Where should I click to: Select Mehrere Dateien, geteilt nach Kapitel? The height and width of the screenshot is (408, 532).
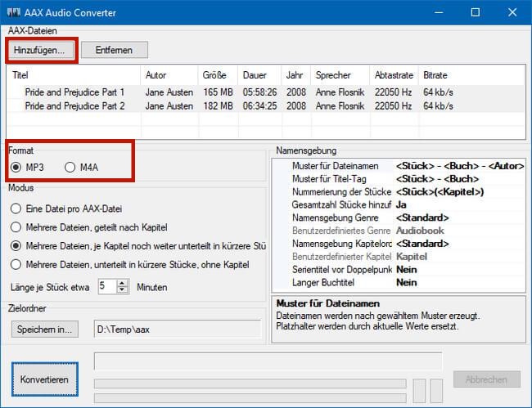(16, 227)
